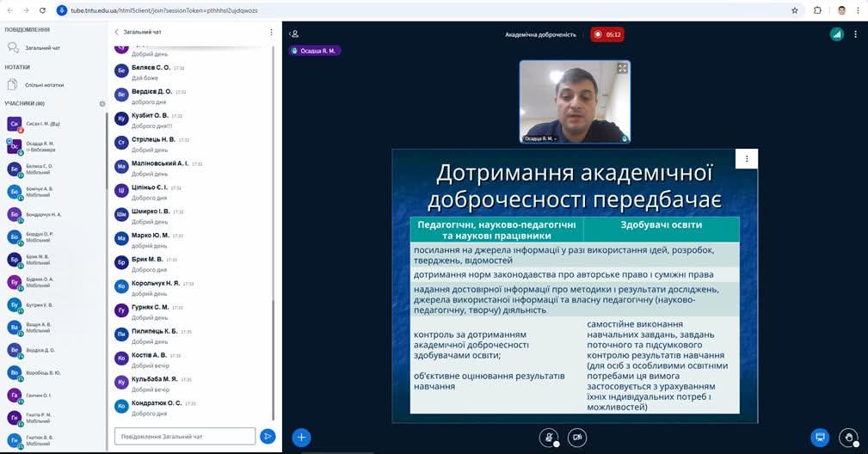
Task: Select Загальний чат in the sidebar
Action: (42, 47)
